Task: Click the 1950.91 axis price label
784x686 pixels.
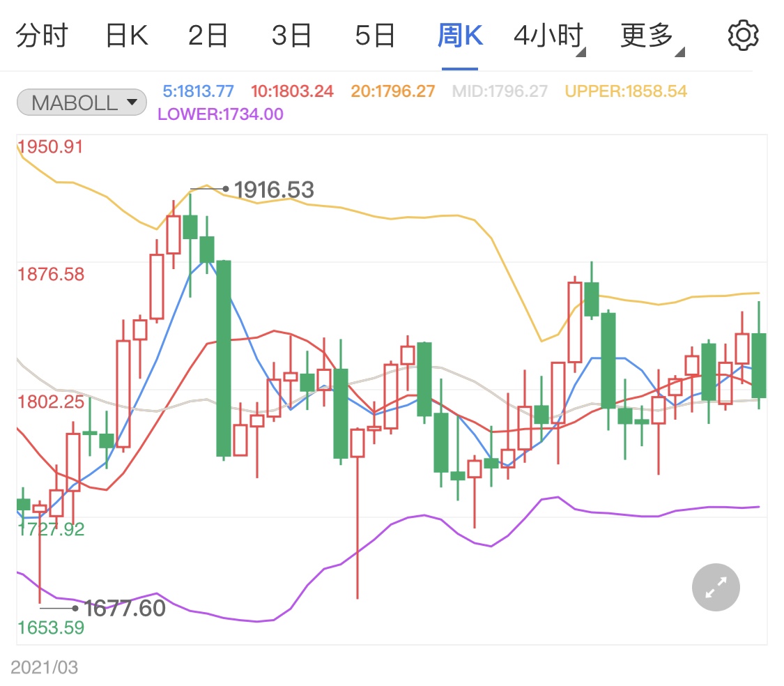Action: (x=50, y=146)
